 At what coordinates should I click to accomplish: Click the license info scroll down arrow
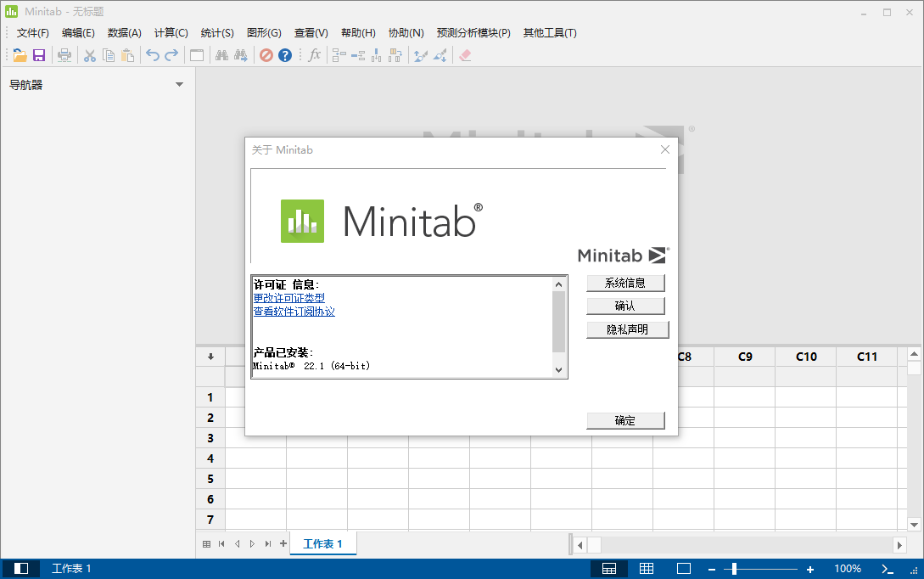tap(558, 369)
